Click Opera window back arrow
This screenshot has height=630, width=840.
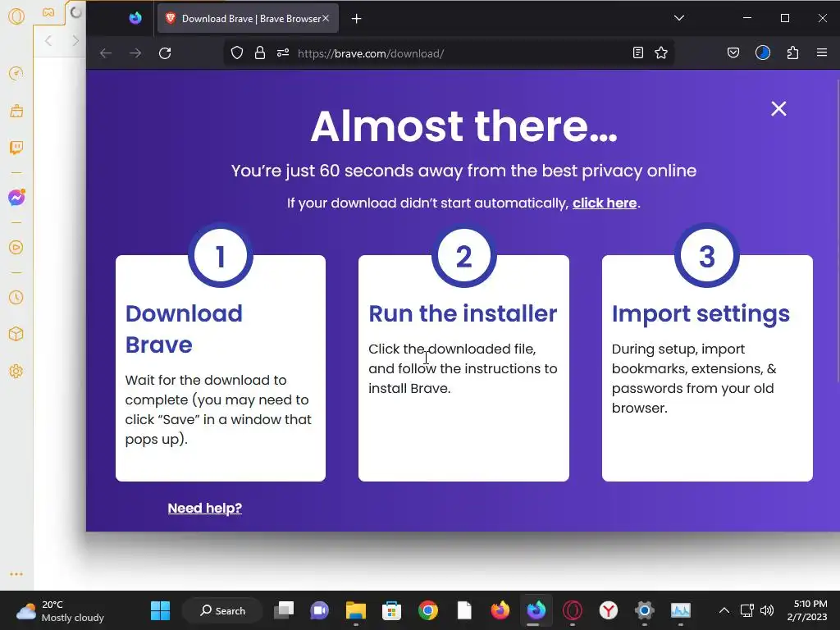(x=48, y=41)
